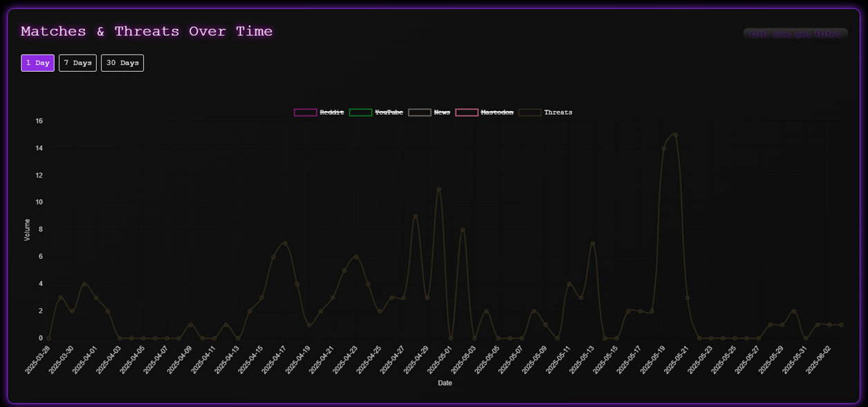
Task: Click the 16 tick on Volume axis
Action: (x=39, y=121)
